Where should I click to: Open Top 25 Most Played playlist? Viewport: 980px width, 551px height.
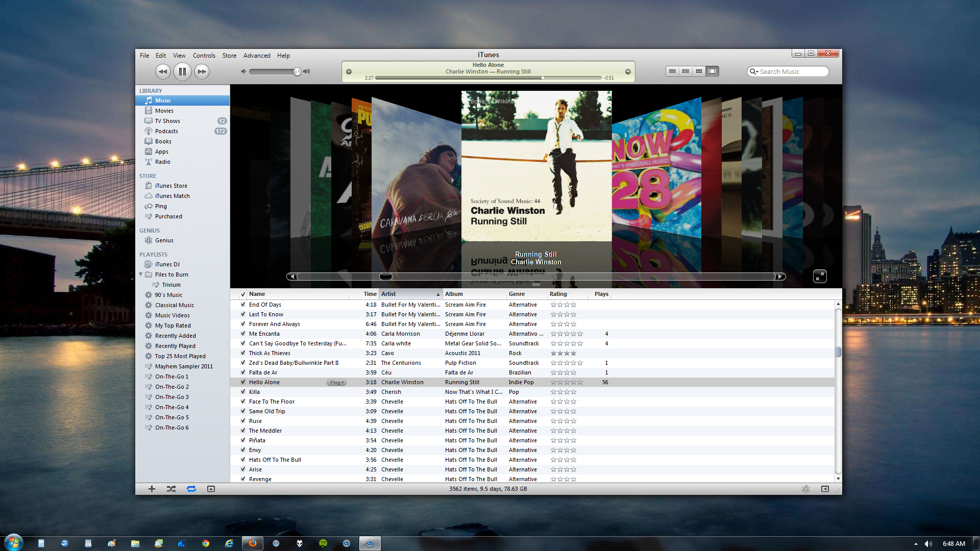tap(180, 356)
